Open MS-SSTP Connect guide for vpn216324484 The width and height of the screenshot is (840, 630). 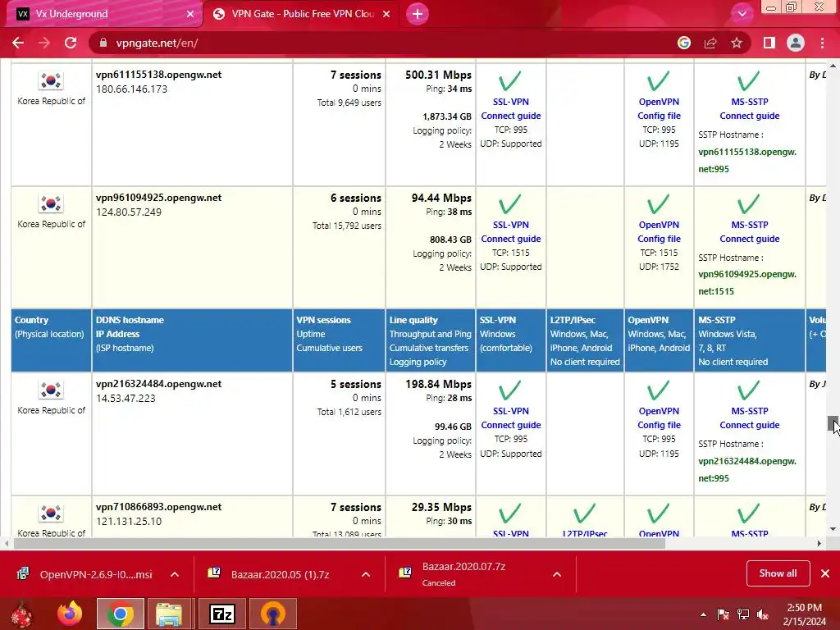[x=750, y=425]
